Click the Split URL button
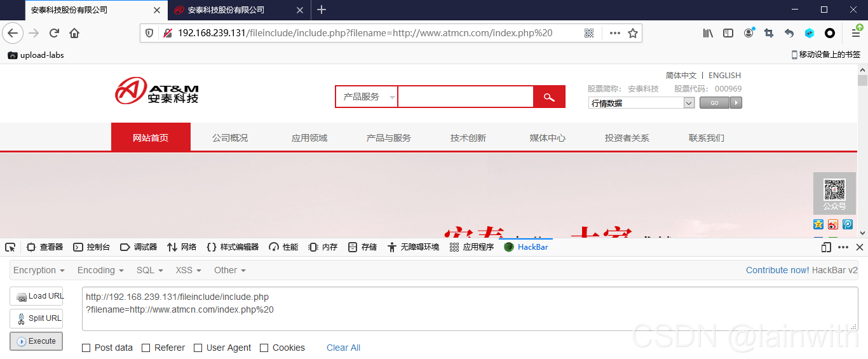Screen dimensions: 868x359 tap(36, 318)
